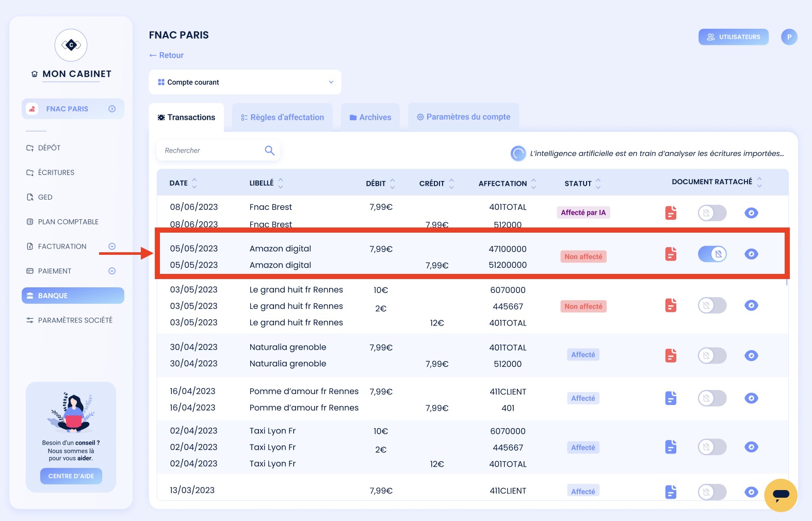Toggle the document switch in Le grand huit row

712,305
